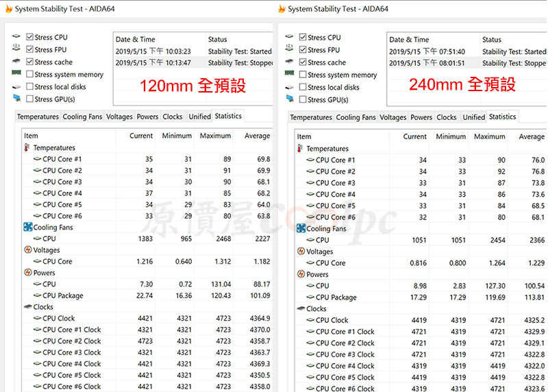Open Clocks tab in left window
Screen dimensions: 548x392
(x=173, y=117)
